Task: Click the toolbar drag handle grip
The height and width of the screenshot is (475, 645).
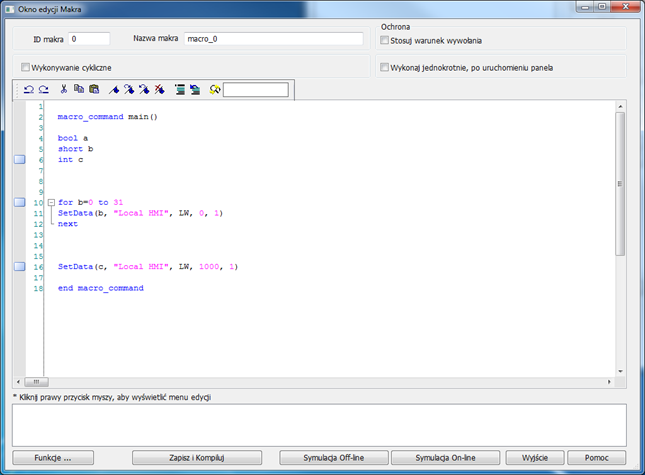Action: pos(17,90)
